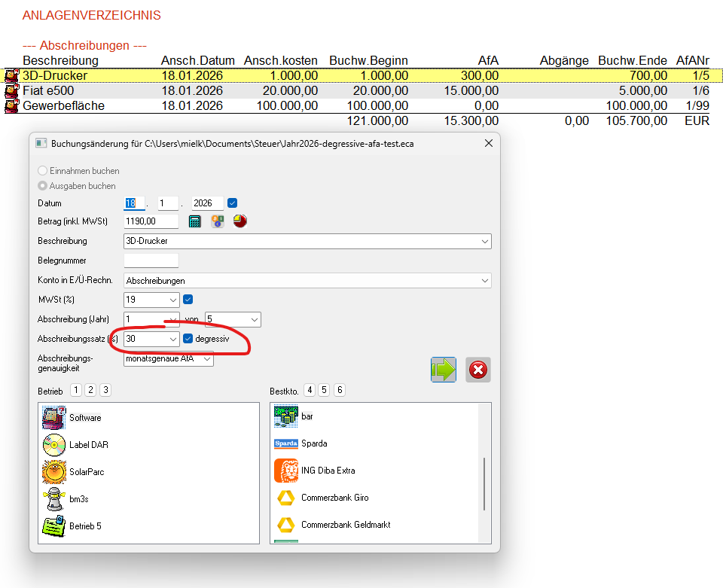This screenshot has width=723, height=588.
Task: Select the Software business icon
Action: point(54,417)
